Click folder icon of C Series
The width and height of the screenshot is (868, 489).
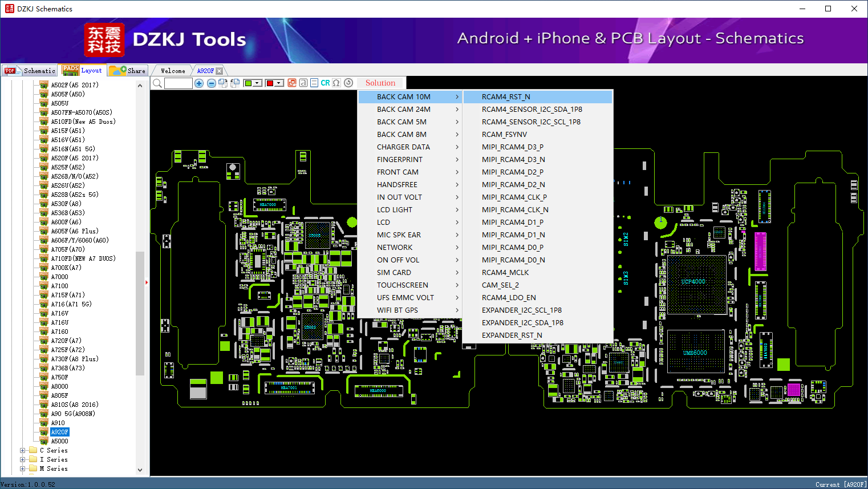pyautogui.click(x=33, y=450)
